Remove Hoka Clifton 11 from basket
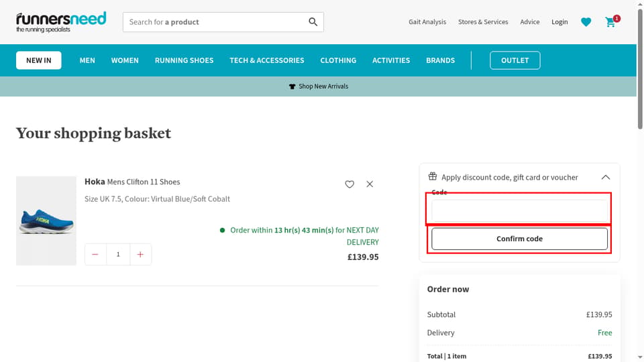This screenshot has height=362, width=644. 370,184
